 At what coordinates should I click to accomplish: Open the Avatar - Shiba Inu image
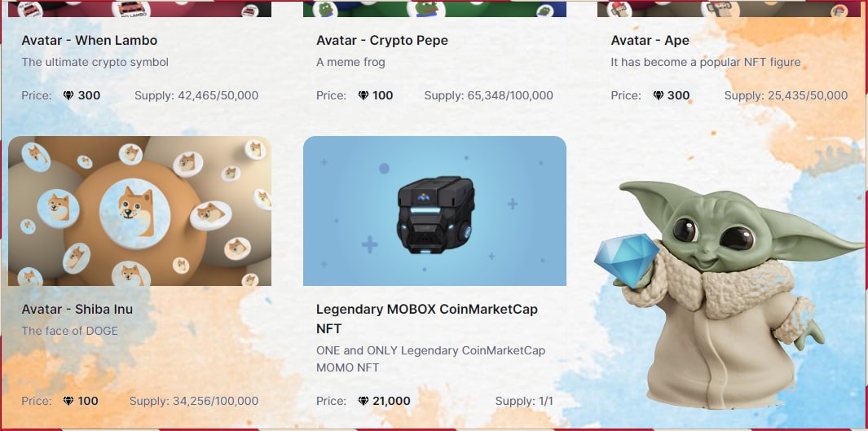[x=139, y=211]
